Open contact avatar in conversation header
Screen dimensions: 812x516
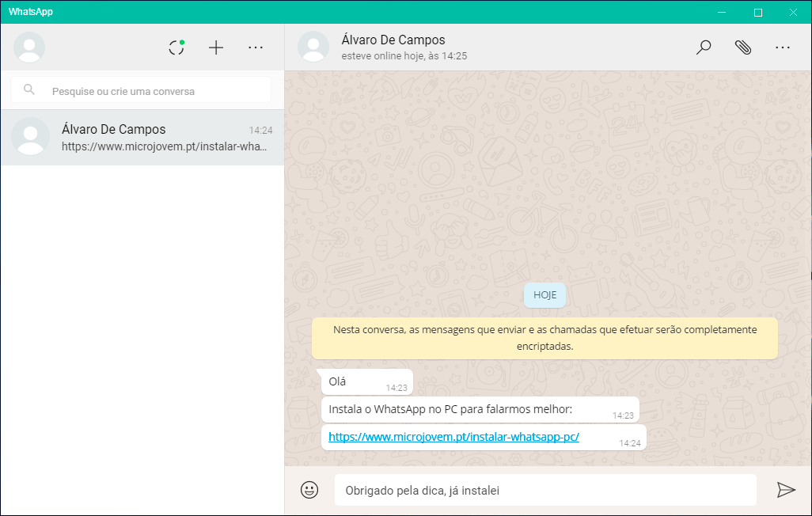coord(313,47)
